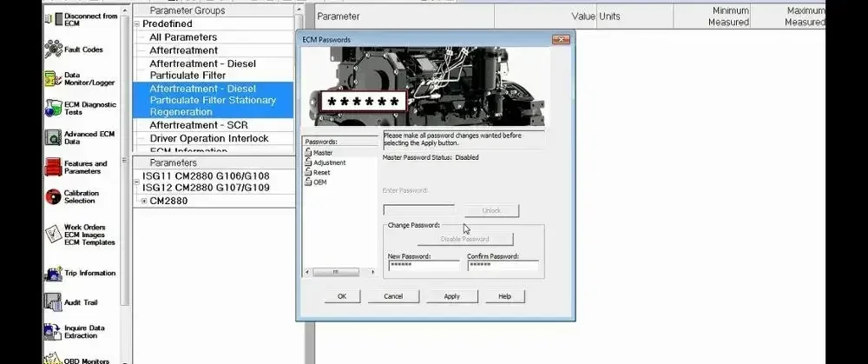Click the Apply button
This screenshot has height=364, width=868.
pos(451,296)
